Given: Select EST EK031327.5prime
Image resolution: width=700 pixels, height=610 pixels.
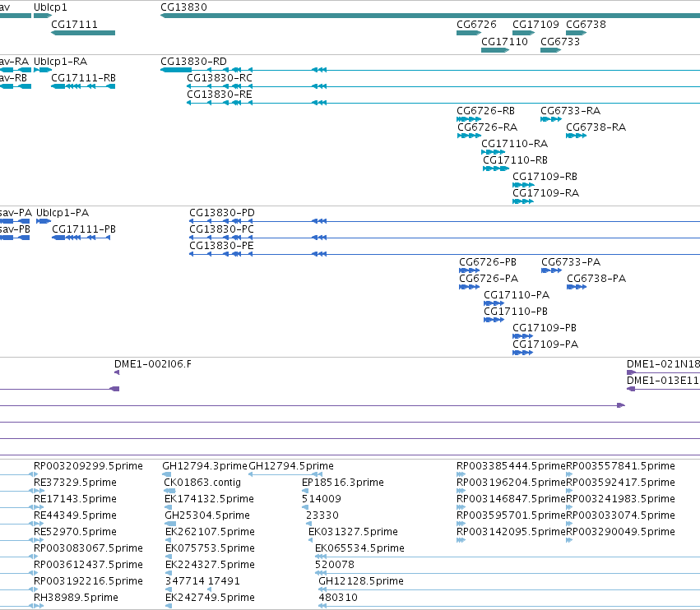Looking at the screenshot, I should (x=353, y=533).
